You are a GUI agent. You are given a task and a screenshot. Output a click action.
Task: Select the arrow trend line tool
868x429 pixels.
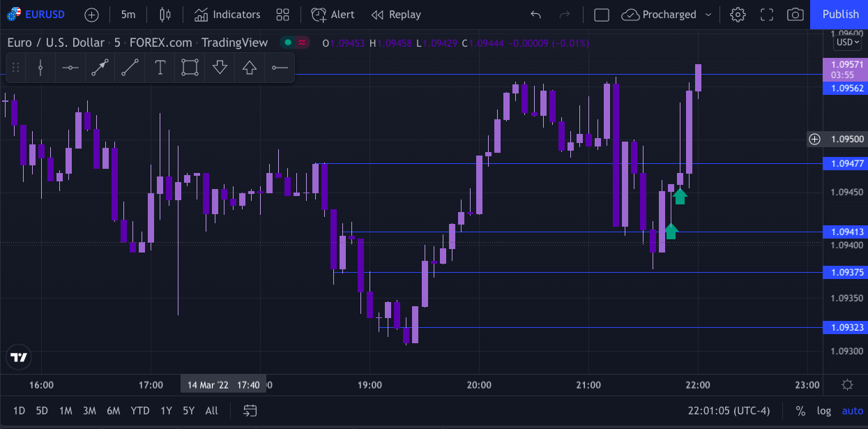pos(100,68)
